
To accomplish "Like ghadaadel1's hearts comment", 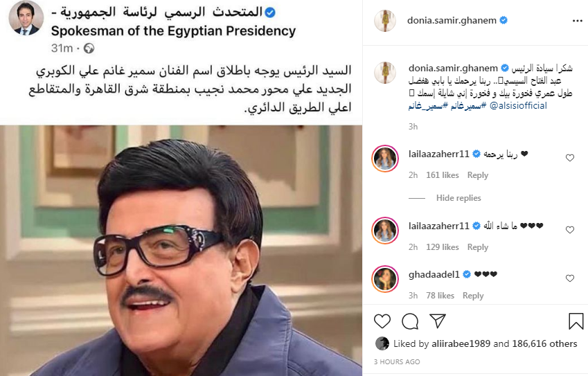I will click(570, 278).
